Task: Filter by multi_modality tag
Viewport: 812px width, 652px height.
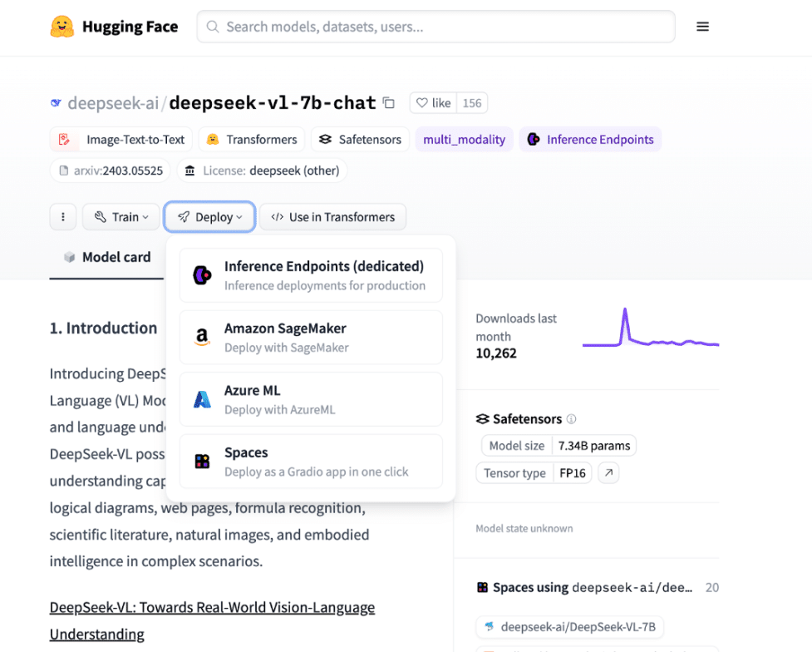Action: (464, 140)
